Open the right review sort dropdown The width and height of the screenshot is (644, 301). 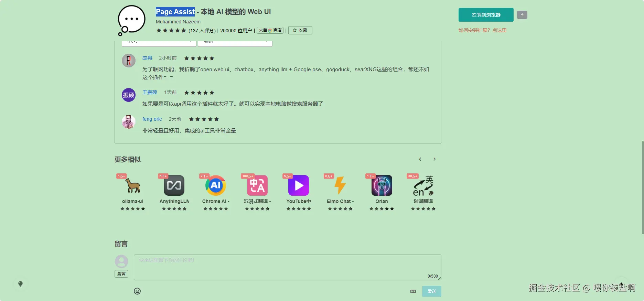(235, 43)
